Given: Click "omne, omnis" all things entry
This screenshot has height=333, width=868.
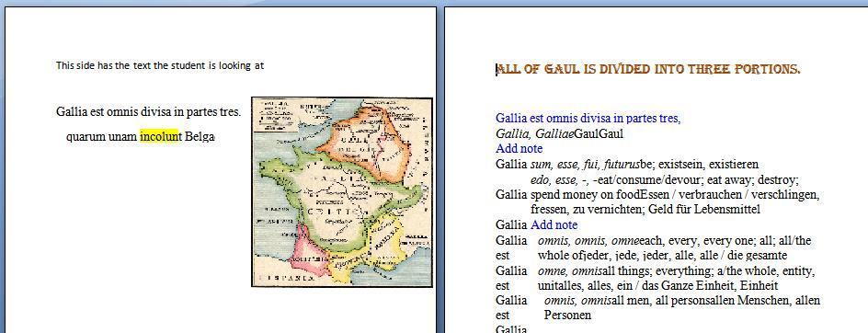Looking at the screenshot, I should point(676,271).
